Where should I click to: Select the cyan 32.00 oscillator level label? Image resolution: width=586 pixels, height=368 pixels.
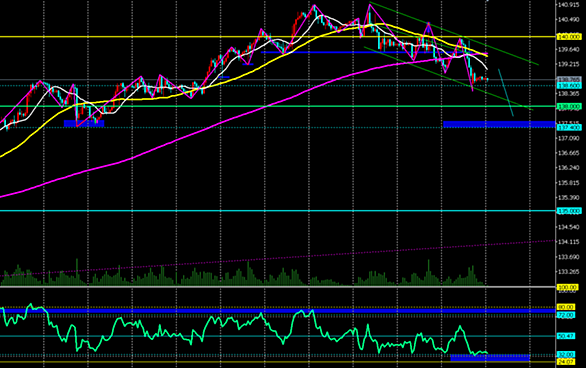point(565,355)
